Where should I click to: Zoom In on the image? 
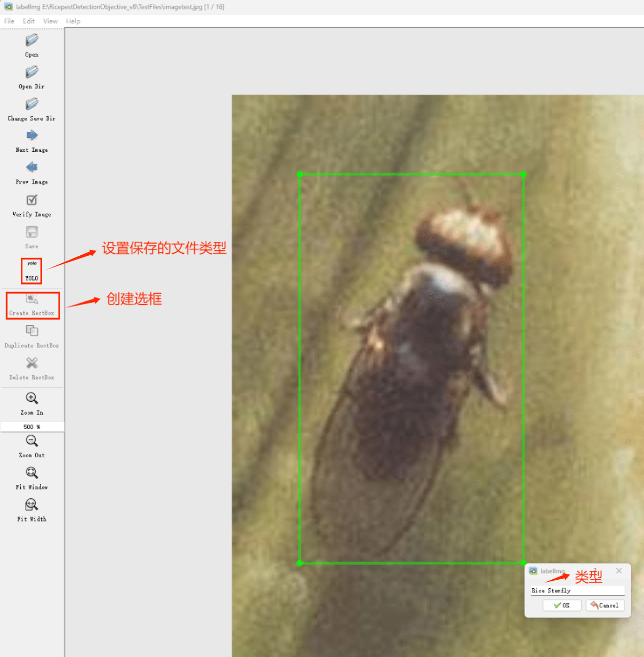(32, 399)
